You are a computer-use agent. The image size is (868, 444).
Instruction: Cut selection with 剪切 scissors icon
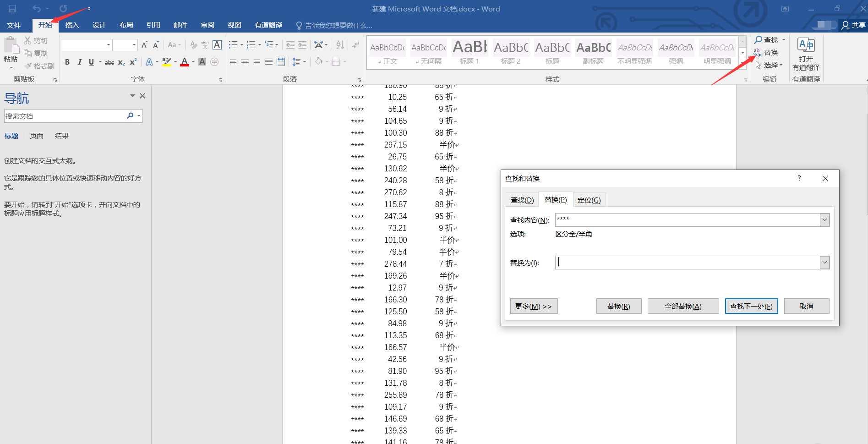click(28, 40)
